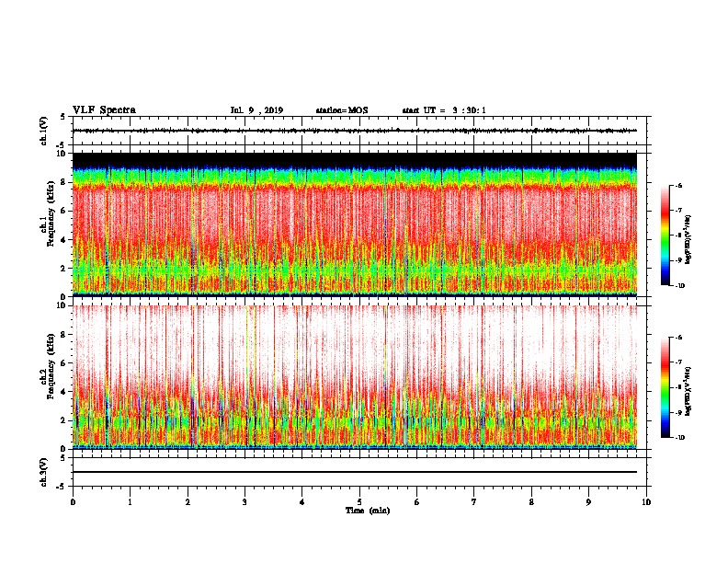Click the "2" frequency tick on ch.2 spectrogram
This screenshot has width=728, height=563.
[x=63, y=420]
